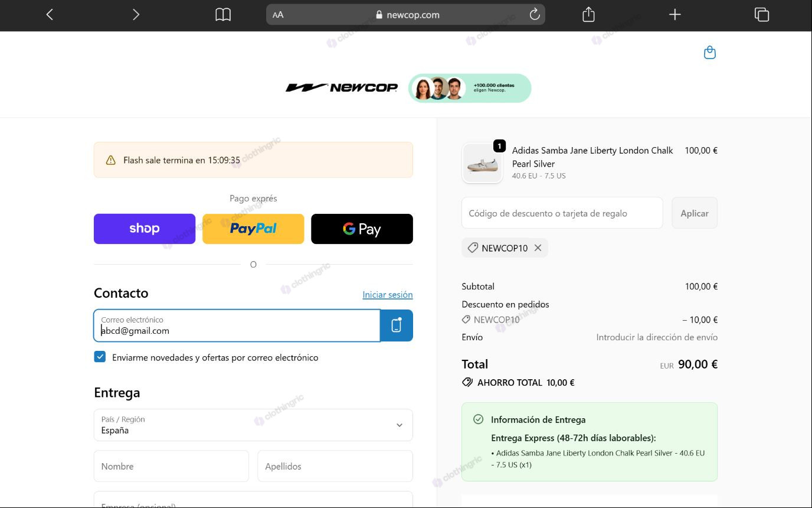Click the 'Entrega Express (48-72h días laborables)' text
This screenshot has width=812, height=508.
pos(574,438)
